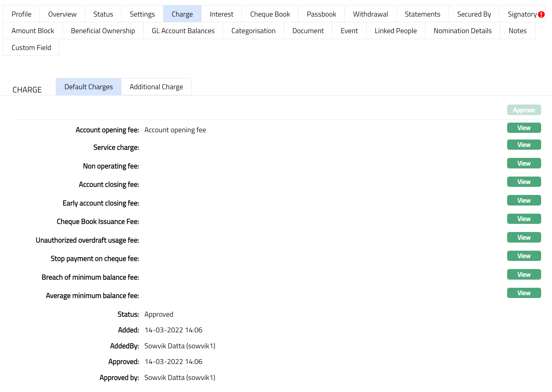Screen dimensions: 552x392
Task: View the Stop payment on cheque fee
Action: click(524, 256)
